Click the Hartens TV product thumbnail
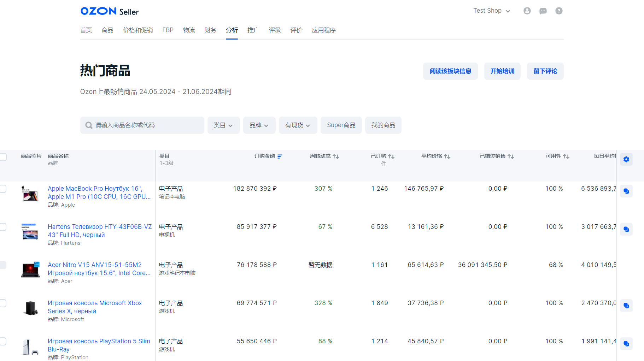The height and width of the screenshot is (361, 644). (30, 232)
